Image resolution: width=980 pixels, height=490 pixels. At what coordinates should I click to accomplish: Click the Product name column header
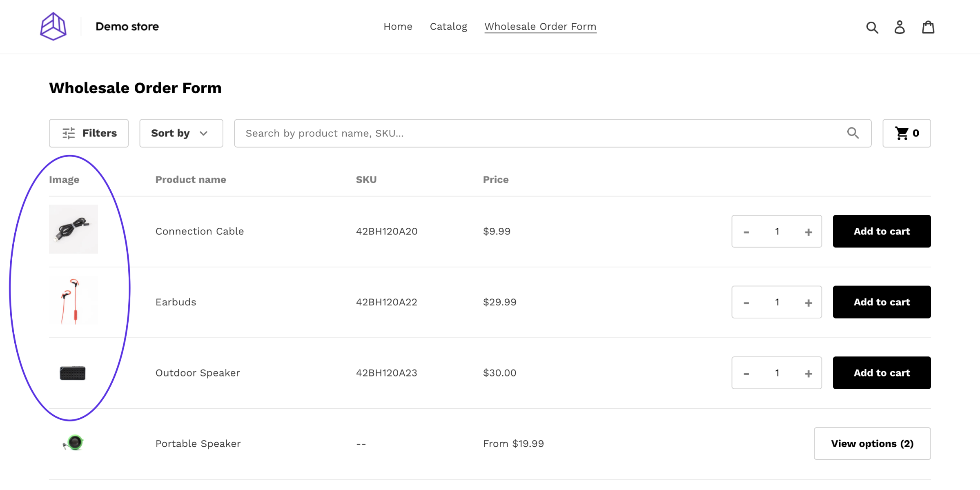[x=191, y=180]
